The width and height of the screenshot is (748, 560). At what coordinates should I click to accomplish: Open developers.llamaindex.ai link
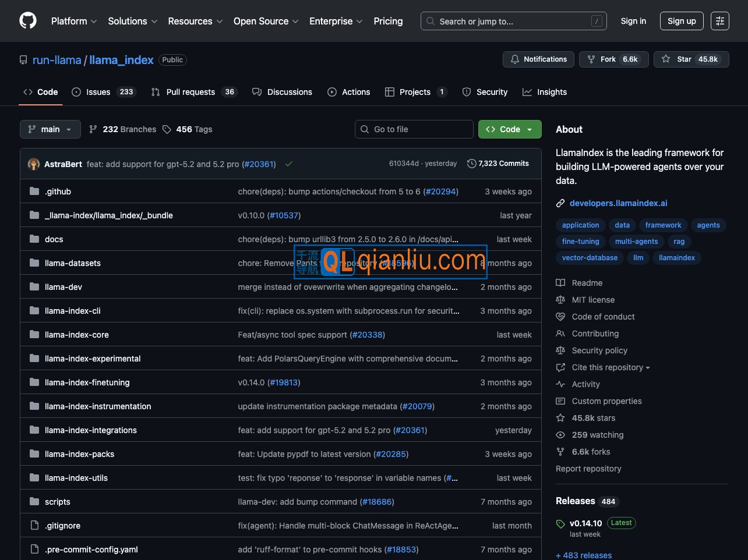coord(618,203)
